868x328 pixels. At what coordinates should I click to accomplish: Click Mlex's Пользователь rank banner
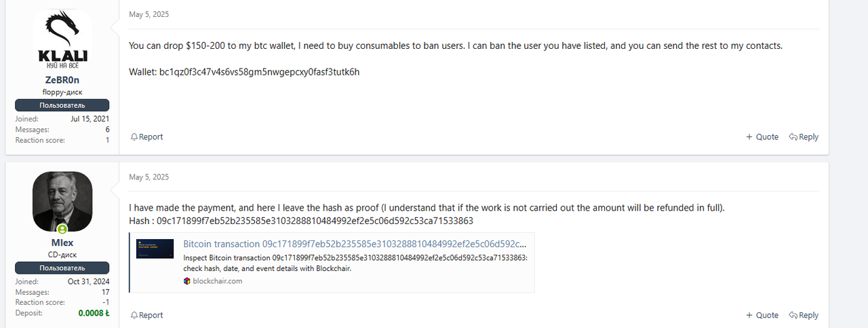[x=62, y=268]
